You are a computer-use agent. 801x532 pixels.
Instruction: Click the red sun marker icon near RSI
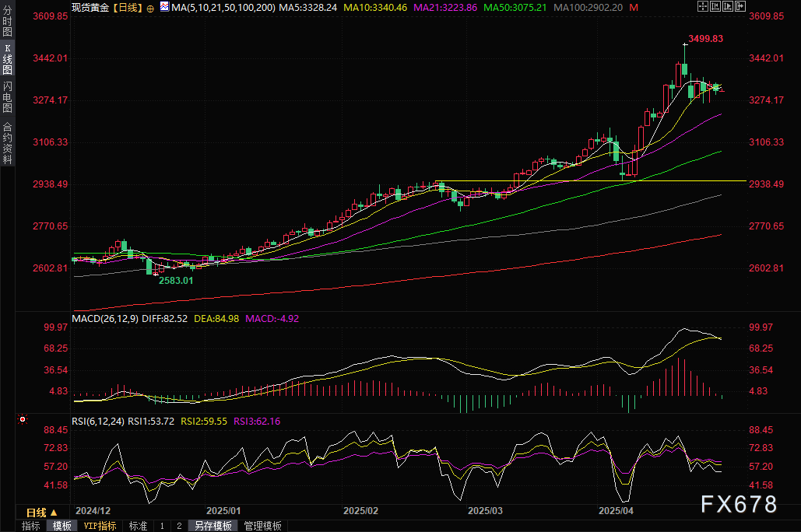coord(22,420)
